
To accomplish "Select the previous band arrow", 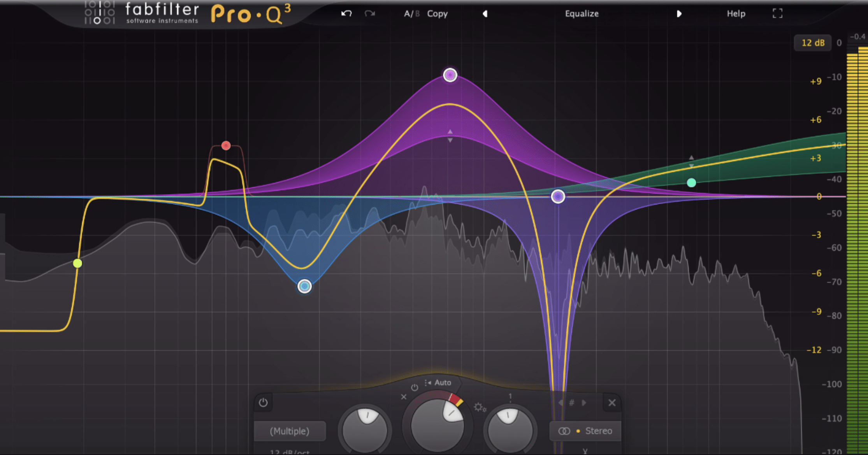I will 561,402.
